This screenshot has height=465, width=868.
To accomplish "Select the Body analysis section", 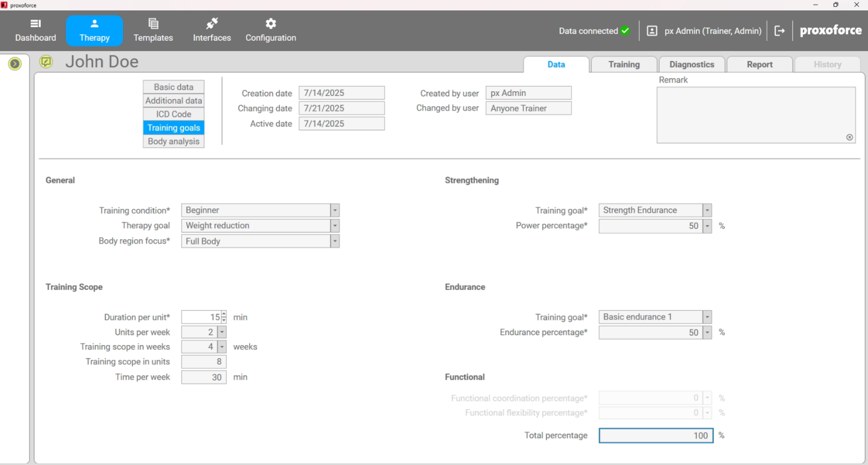I will (x=174, y=142).
